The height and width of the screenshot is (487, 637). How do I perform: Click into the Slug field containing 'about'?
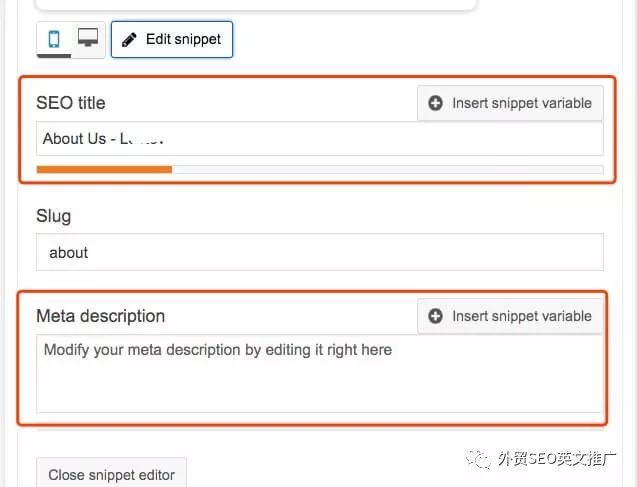point(319,252)
